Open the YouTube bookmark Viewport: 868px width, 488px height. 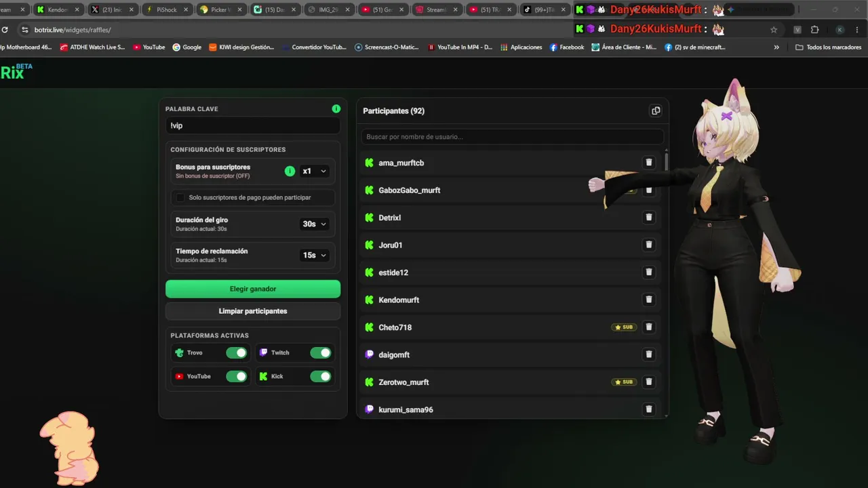[x=149, y=47]
